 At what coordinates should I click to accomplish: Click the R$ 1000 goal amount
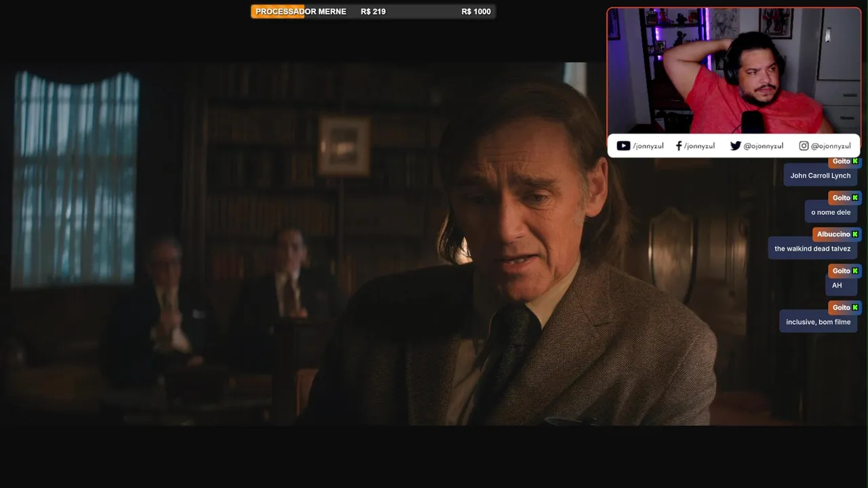[x=476, y=12]
